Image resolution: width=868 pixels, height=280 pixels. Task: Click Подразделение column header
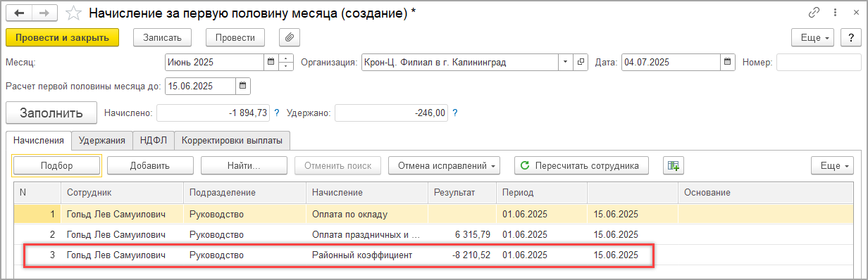coord(244,192)
